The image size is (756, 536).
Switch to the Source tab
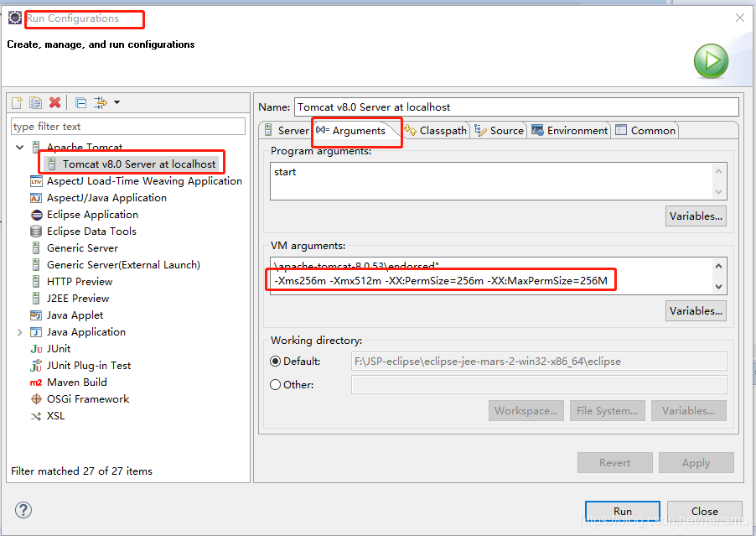tap(499, 130)
